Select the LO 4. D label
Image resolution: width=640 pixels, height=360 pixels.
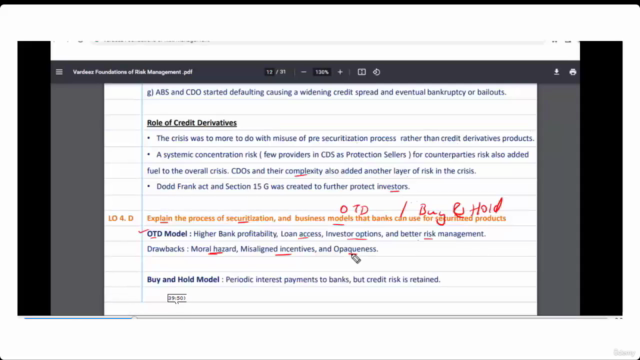pos(121,218)
